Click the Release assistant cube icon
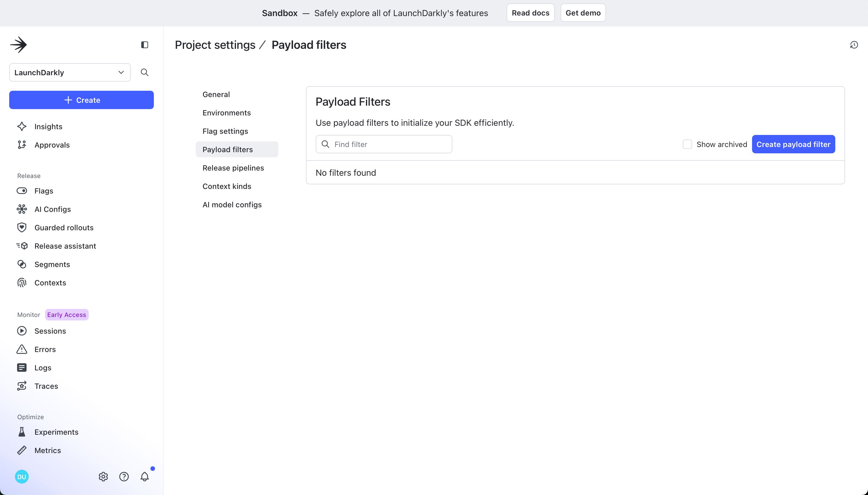Viewport: 868px width, 495px height. [x=22, y=246]
